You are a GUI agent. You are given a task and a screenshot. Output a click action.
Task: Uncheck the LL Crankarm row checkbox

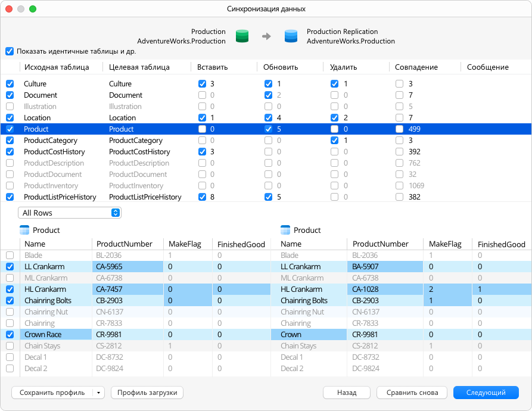coord(10,266)
